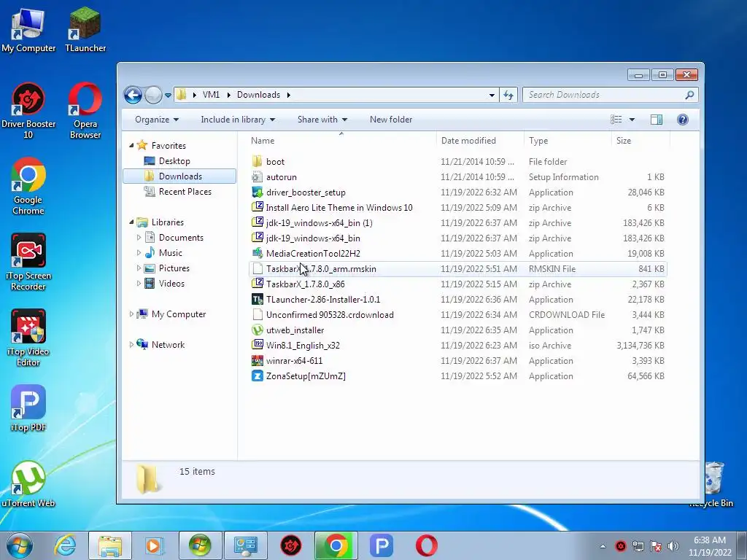Open the Explorer help icon
Screen dimensions: 747x560
click(682, 120)
